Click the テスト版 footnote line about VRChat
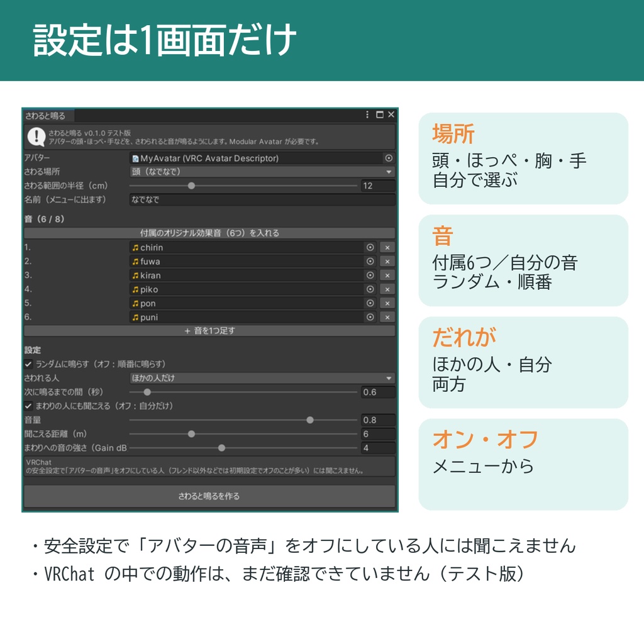The width and height of the screenshot is (644, 644). [x=279, y=574]
